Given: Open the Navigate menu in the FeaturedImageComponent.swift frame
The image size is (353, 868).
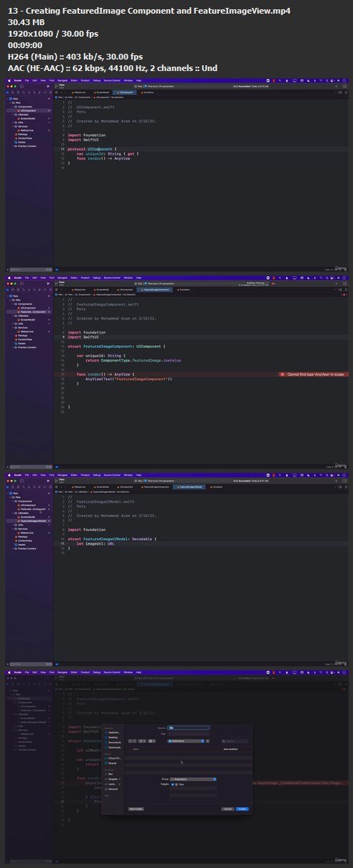Looking at the screenshot, I should pyautogui.click(x=62, y=278).
